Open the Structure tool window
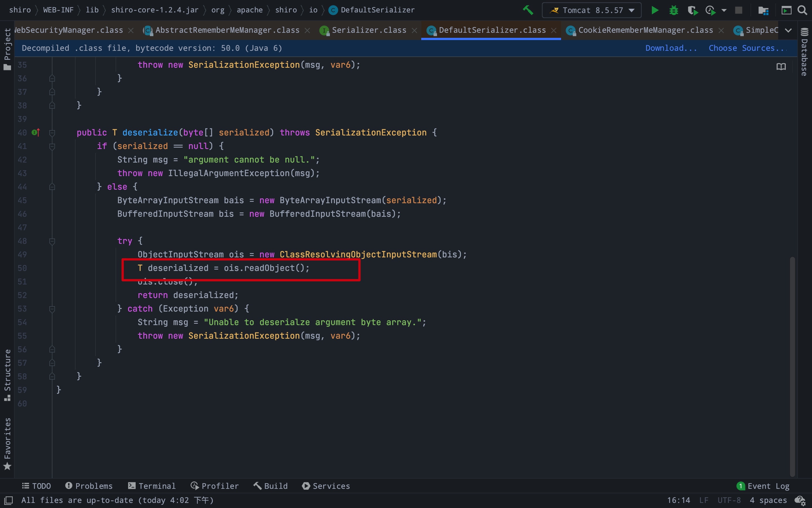The image size is (812, 508). click(7, 375)
